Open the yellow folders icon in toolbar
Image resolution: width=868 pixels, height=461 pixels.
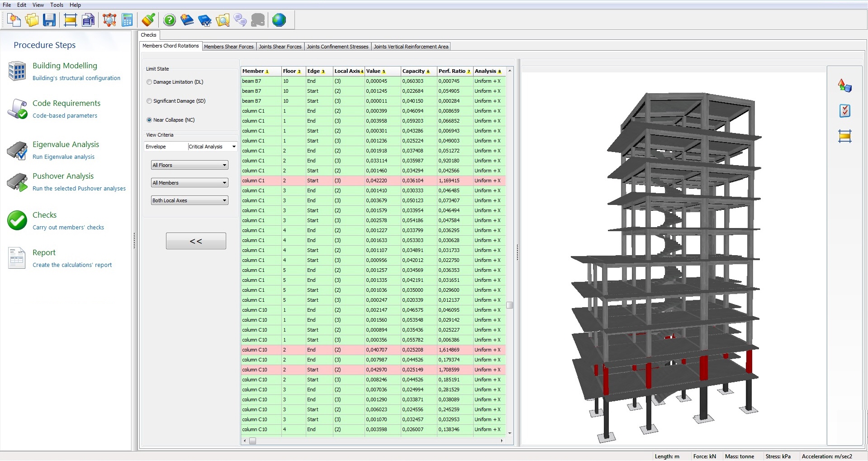click(x=32, y=20)
